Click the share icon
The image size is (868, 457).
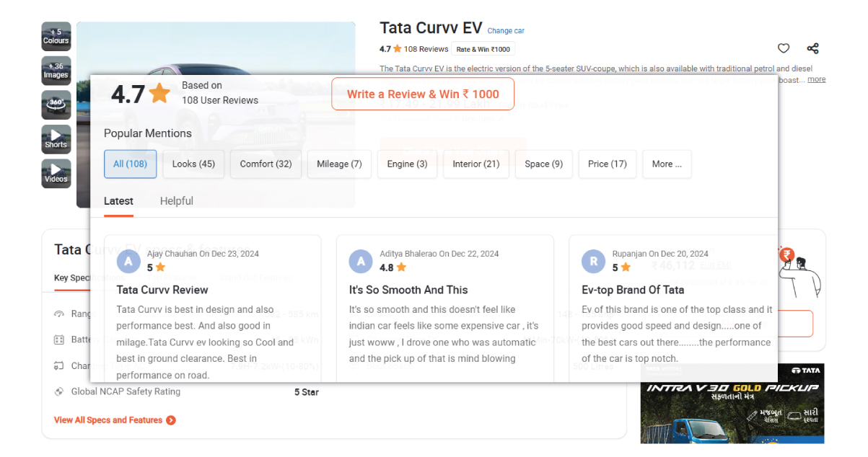click(x=812, y=48)
